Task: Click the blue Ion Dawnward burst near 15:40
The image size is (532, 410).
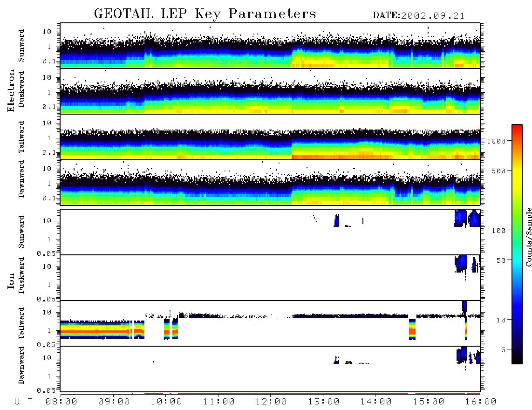Action: point(462,355)
